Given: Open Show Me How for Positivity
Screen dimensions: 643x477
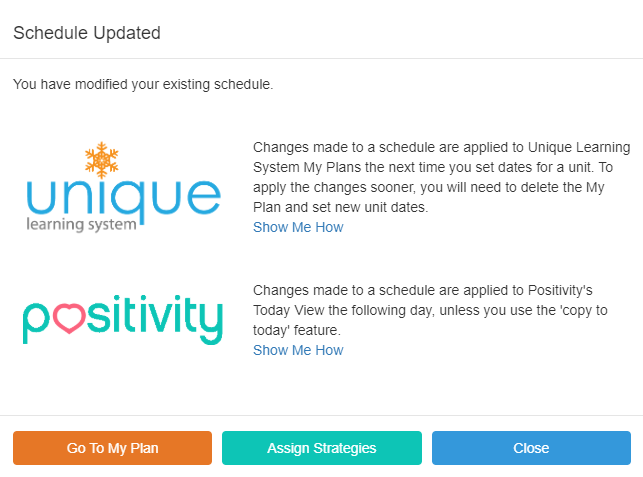Looking at the screenshot, I should pos(298,350).
